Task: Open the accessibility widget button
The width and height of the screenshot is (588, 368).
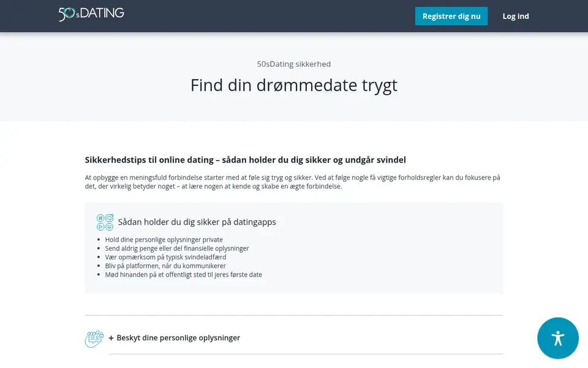Action: [557, 338]
